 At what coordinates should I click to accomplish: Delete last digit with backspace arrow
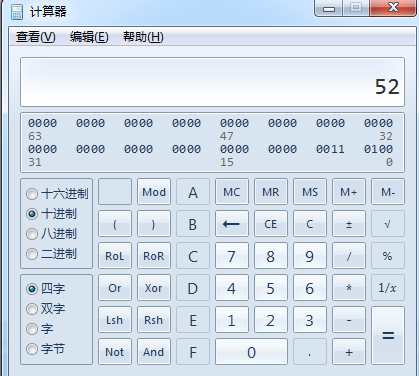[x=232, y=224]
